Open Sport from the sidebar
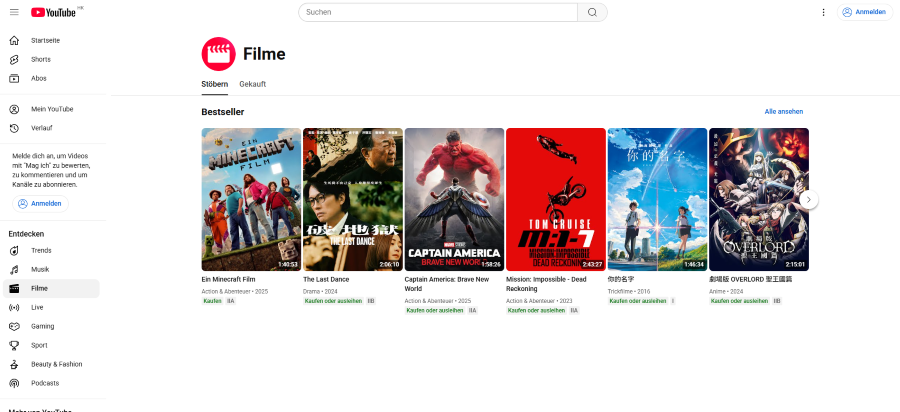This screenshot has height=412, width=900. pyautogui.click(x=51, y=345)
